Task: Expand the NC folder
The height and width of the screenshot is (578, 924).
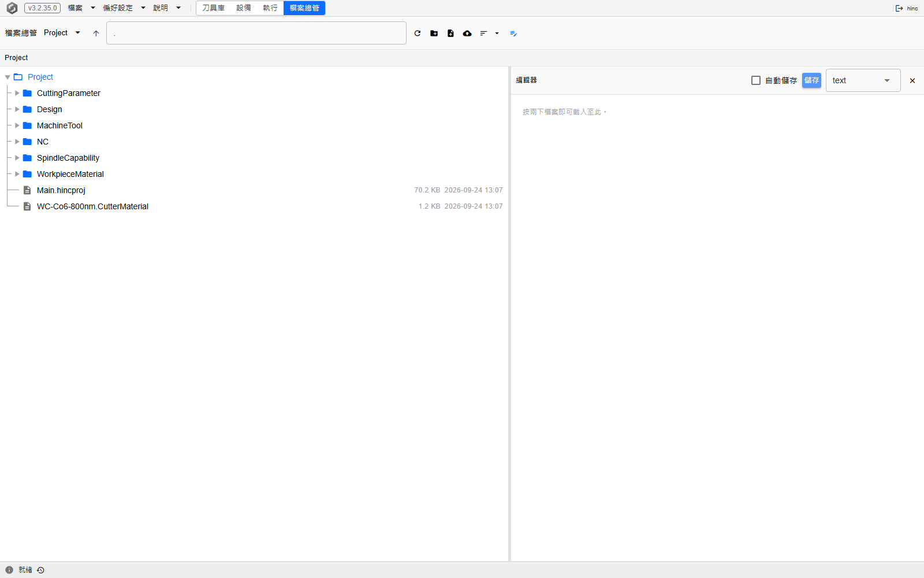Action: coord(17,142)
